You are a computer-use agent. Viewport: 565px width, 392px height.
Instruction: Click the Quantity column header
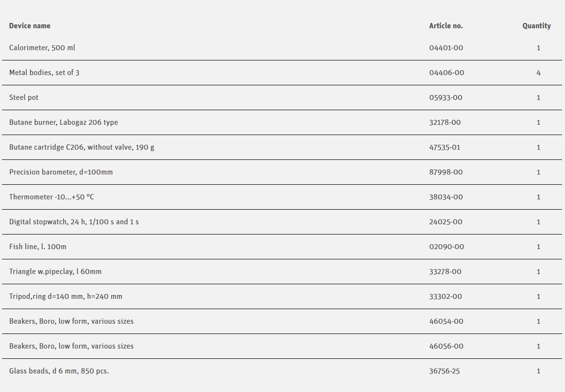coord(536,26)
